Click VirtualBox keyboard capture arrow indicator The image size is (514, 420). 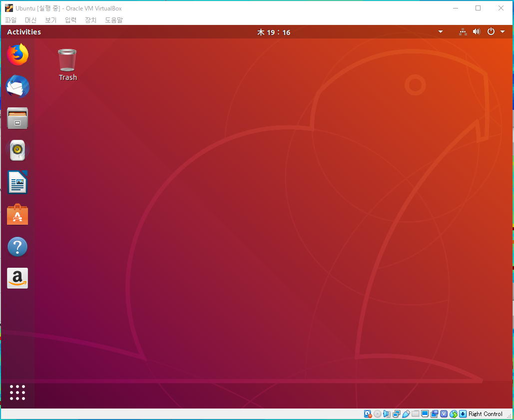point(463,414)
